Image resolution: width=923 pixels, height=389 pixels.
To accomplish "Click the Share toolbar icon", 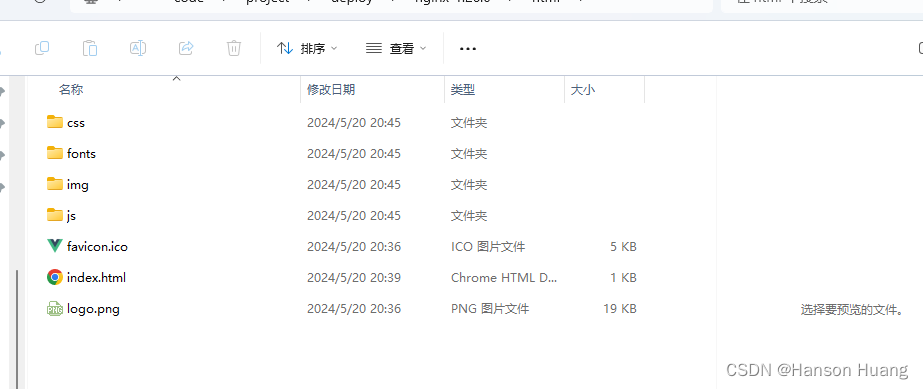I will coord(186,48).
